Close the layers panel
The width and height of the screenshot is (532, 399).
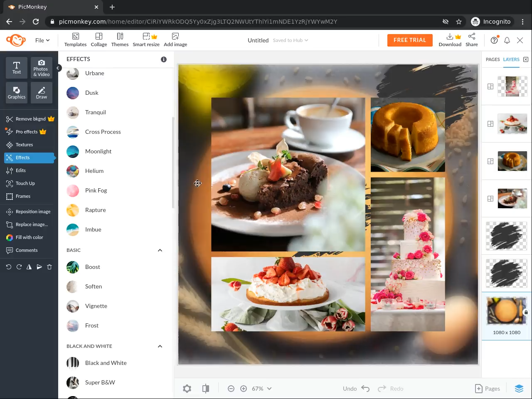526,59
